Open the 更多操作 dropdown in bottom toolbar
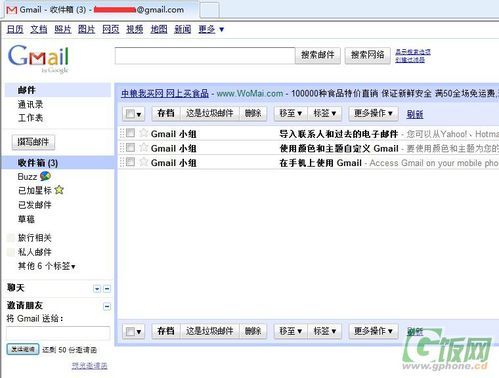This screenshot has height=378, width=499. 373,331
